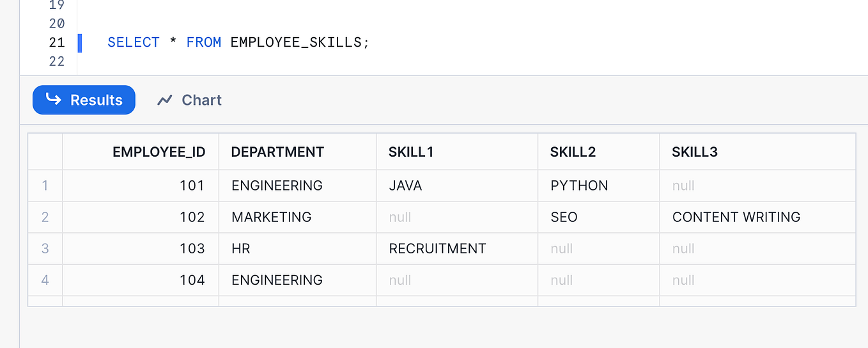Click employee ID 104 cell

[192, 280]
